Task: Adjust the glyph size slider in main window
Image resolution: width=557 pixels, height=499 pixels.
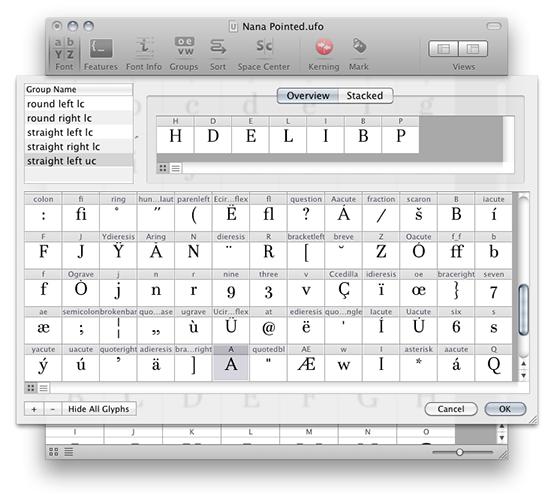Action: click(x=460, y=452)
